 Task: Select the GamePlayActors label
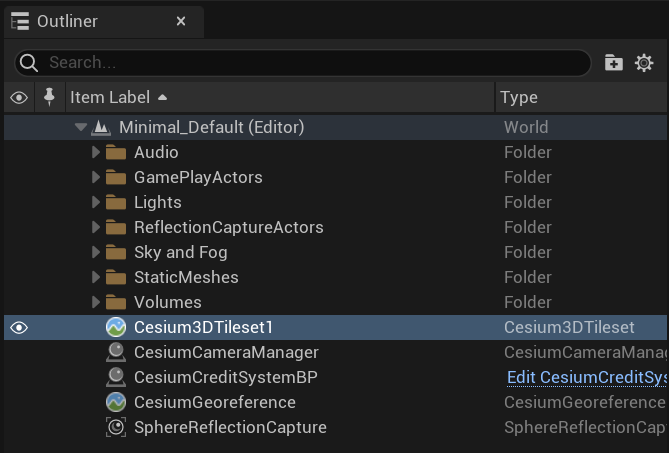click(x=198, y=177)
